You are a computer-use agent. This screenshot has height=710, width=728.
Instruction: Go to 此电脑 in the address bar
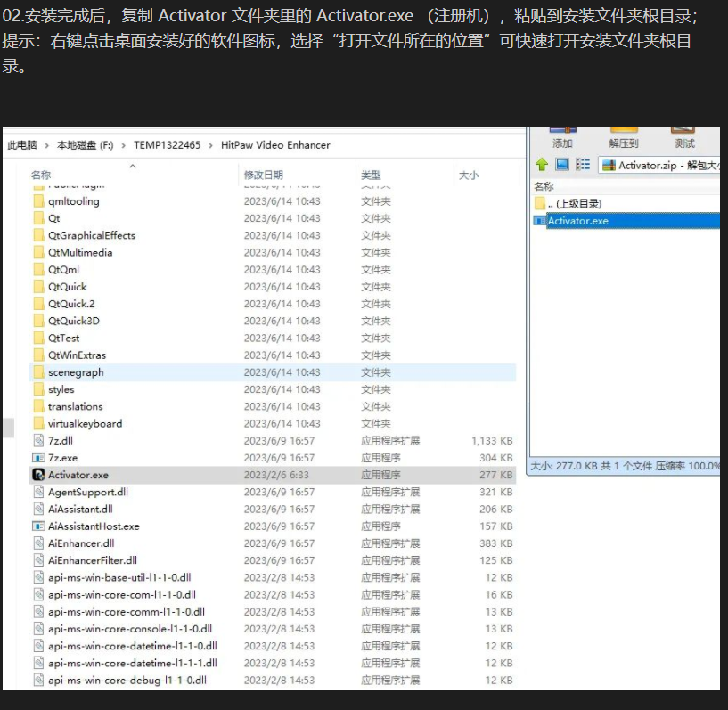(21, 145)
